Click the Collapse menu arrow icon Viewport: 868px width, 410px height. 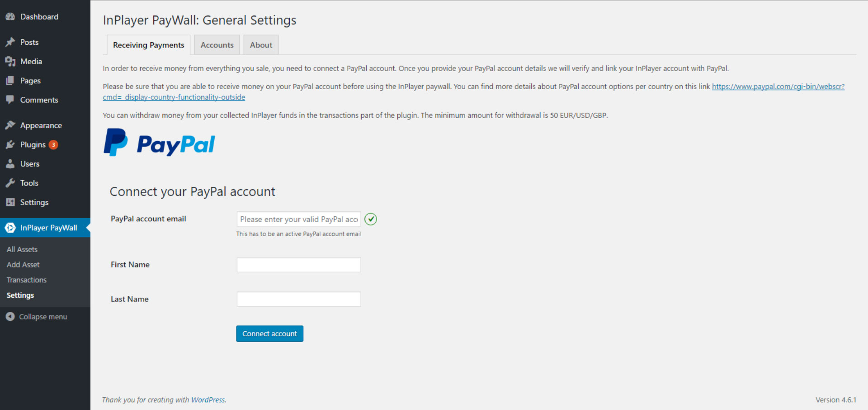(10, 317)
